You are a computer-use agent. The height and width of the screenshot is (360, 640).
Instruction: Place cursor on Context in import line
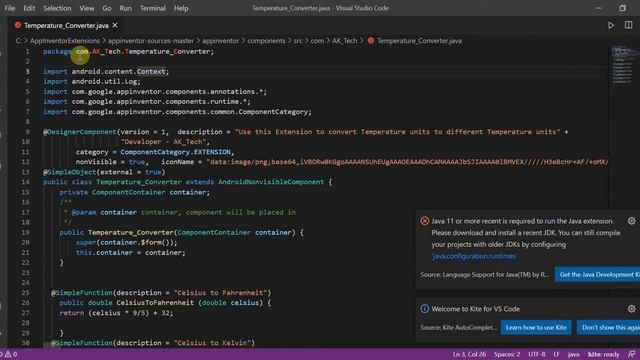point(151,71)
